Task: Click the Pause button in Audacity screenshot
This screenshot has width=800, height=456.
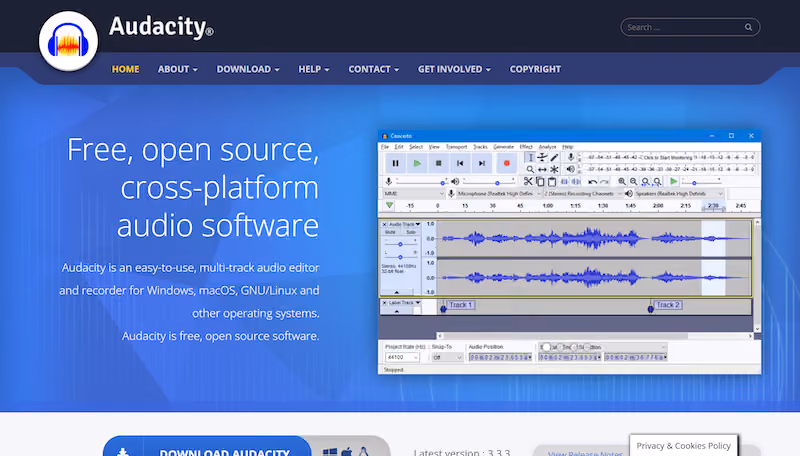Action: click(x=395, y=163)
